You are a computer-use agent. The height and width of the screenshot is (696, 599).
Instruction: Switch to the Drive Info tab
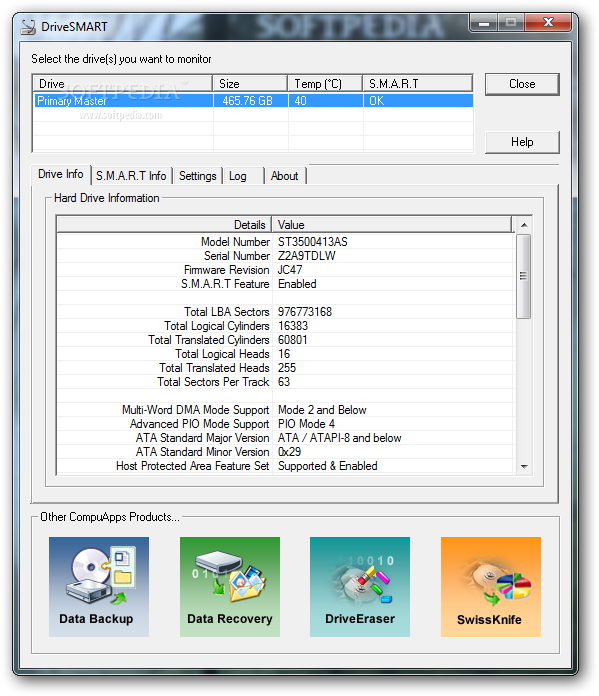pos(61,174)
